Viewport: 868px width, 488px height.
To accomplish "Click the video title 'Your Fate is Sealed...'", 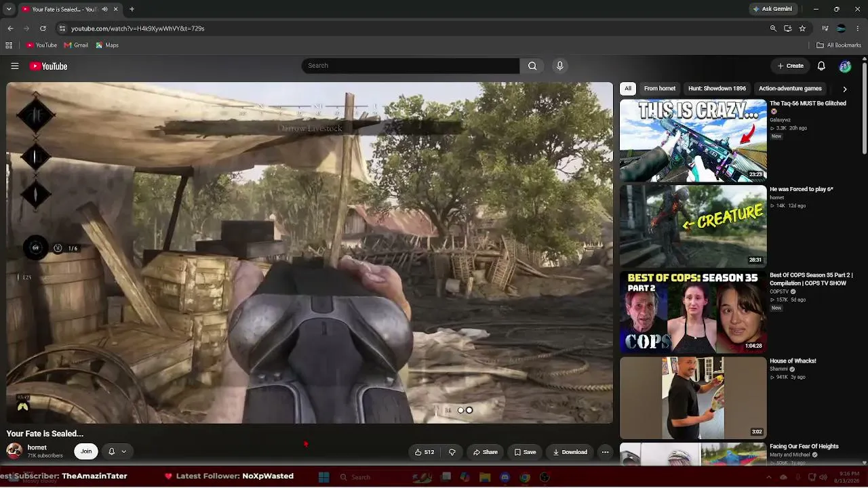I will click(45, 434).
